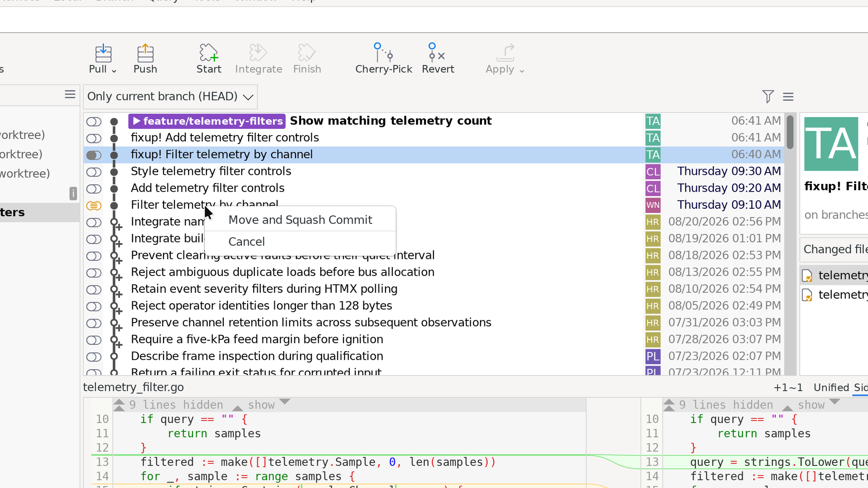Toggle the marker on Style telemetry filter controls
Viewport: 868px width, 488px height.
(x=94, y=172)
